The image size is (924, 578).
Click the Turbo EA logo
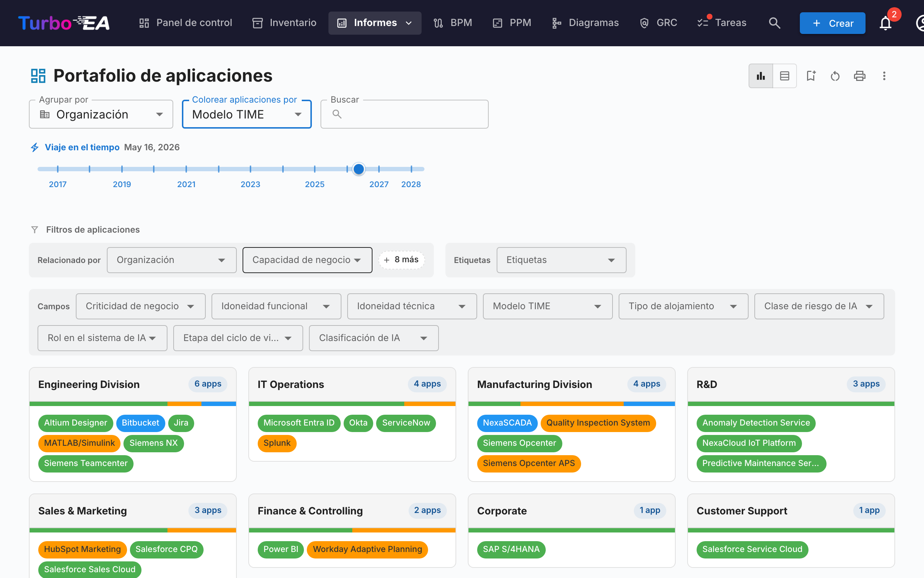click(64, 23)
